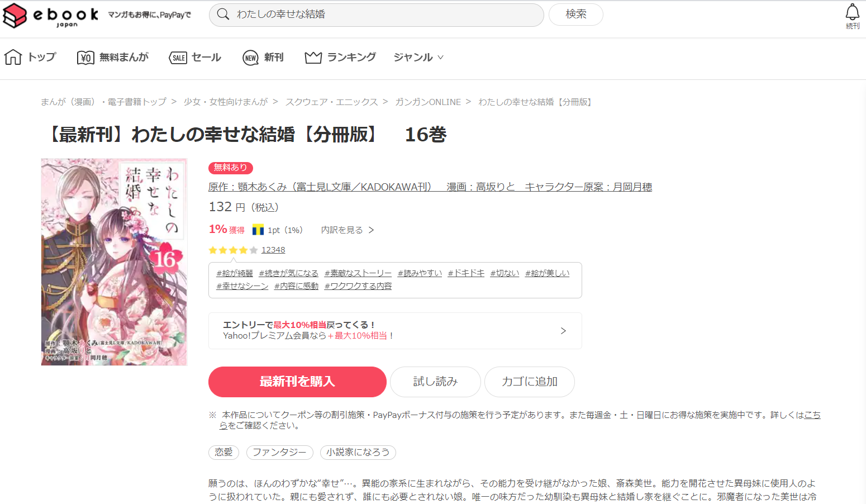
Task: Go to まんが(漫画)・電子書籍トップ breadcrumb
Action: point(103,102)
